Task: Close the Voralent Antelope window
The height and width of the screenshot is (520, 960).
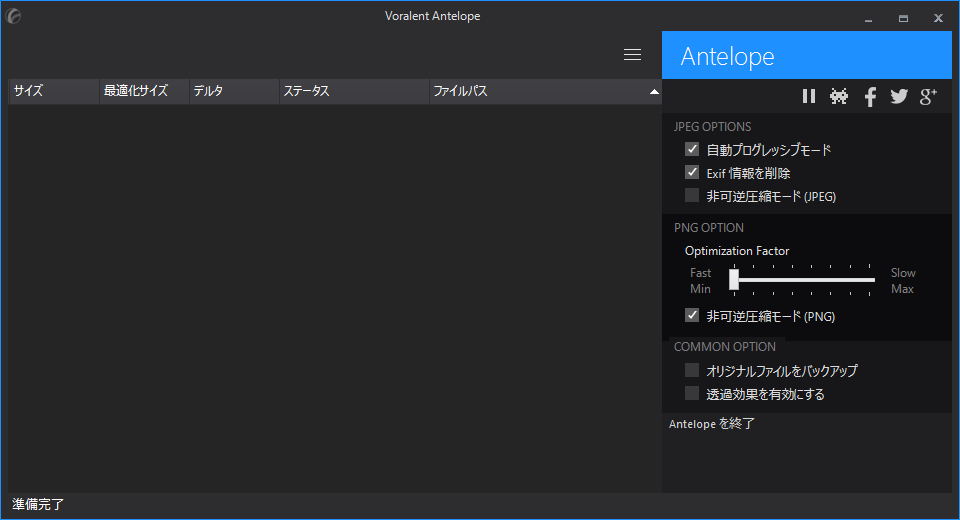Action: coord(938,18)
